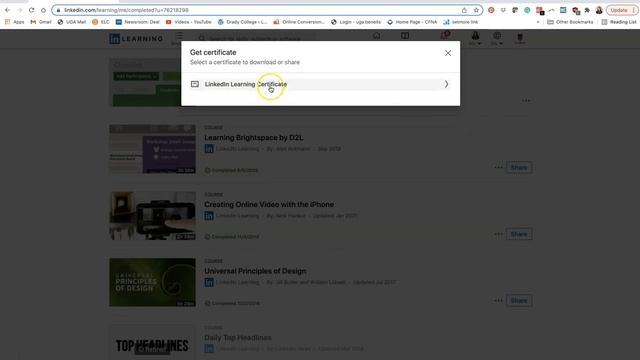This screenshot has height=360, width=640.
Task: Open the notifications bell icon
Action: [444, 36]
